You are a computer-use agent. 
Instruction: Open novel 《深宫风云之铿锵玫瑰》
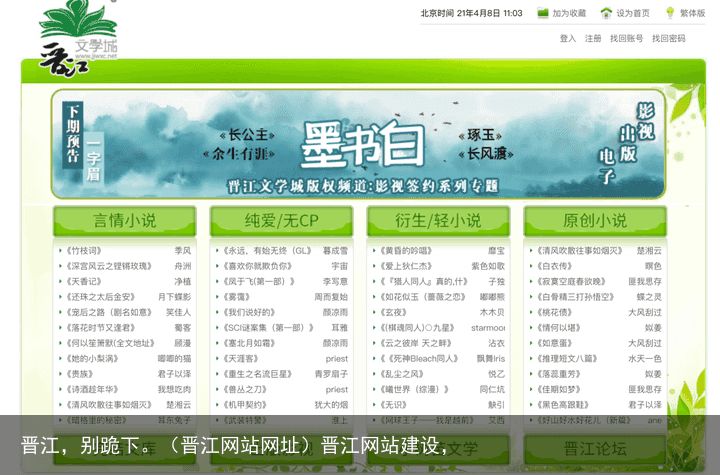point(109,266)
